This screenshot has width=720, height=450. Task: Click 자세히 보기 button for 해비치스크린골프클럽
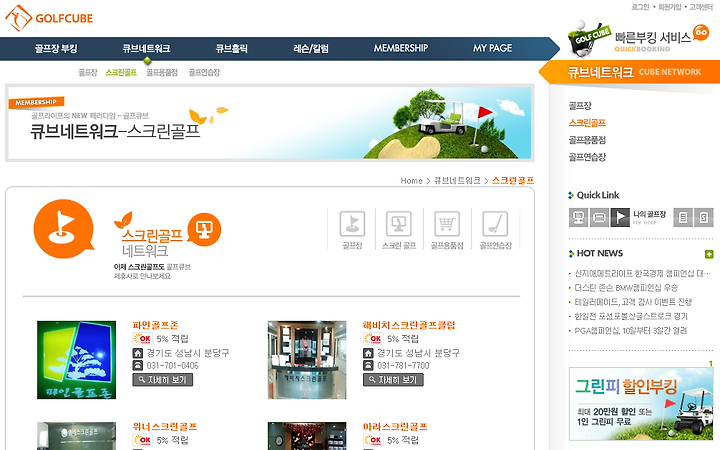(393, 380)
